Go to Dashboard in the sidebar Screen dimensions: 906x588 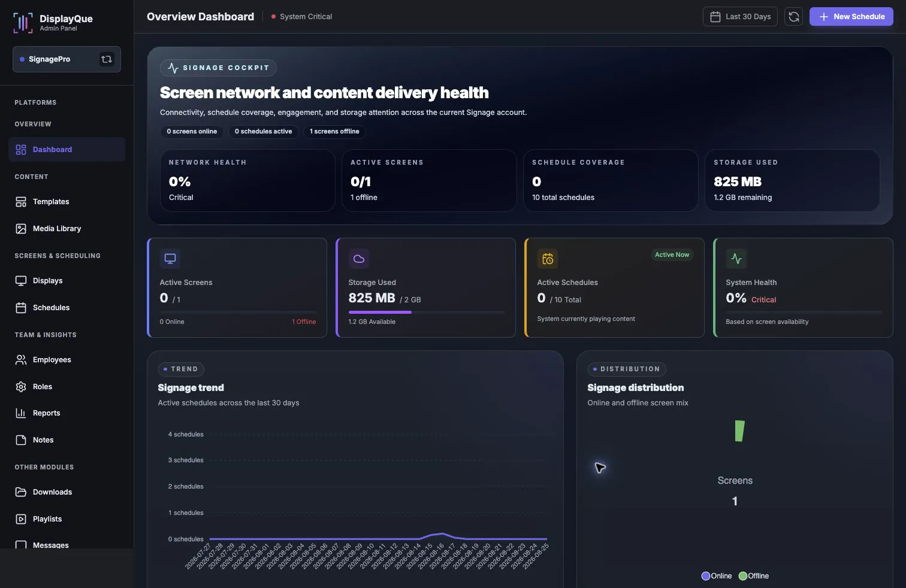click(67, 150)
